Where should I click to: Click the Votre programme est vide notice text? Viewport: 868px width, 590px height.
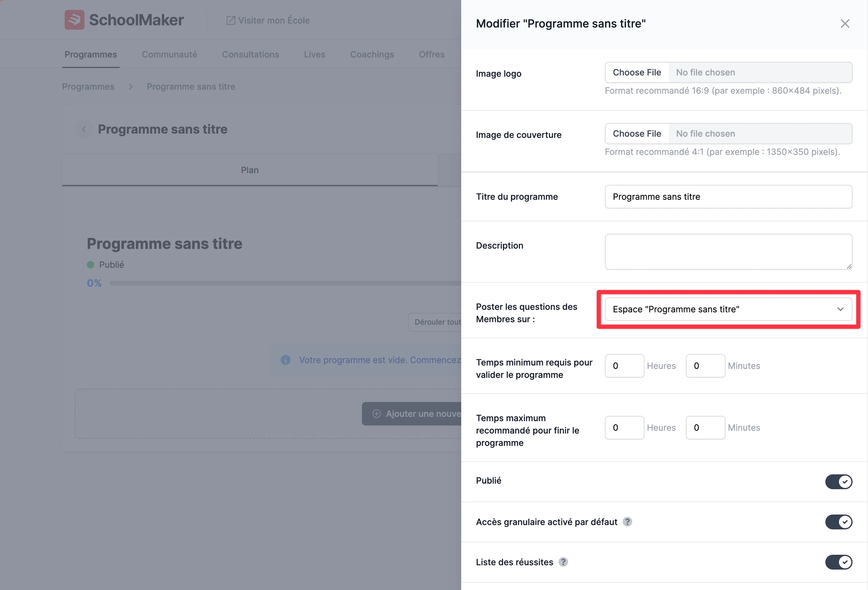(x=380, y=360)
